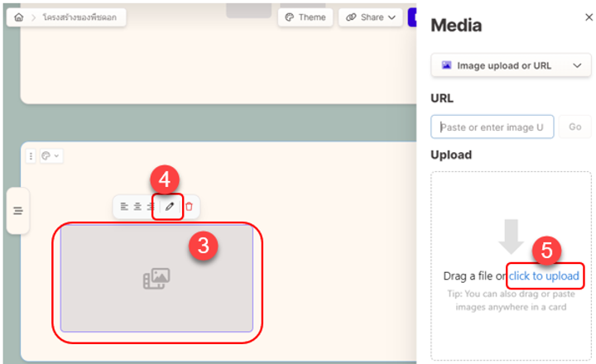Expand the Share dropdown
The width and height of the screenshot is (596, 364).
click(371, 17)
